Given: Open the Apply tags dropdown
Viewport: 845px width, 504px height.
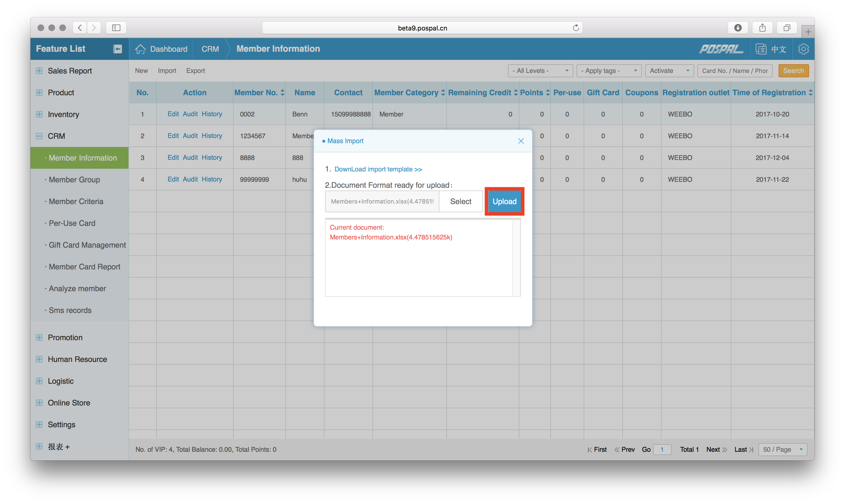Looking at the screenshot, I should point(609,71).
